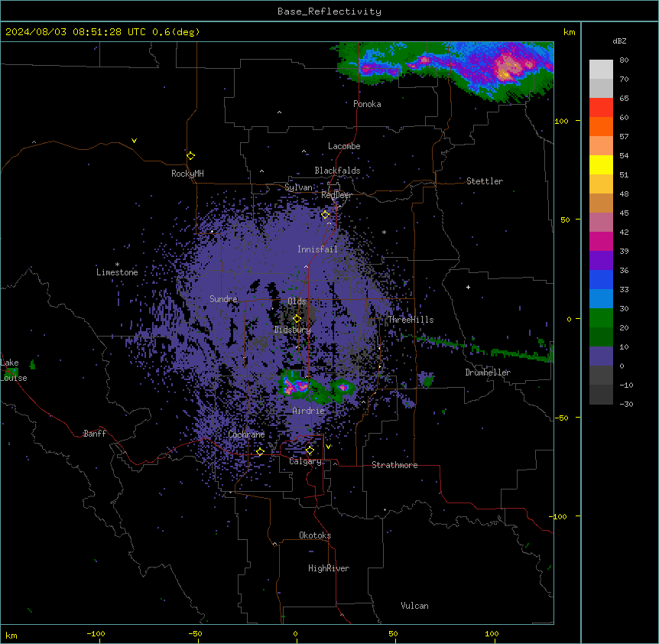Screen dimensions: 659x644
Task: Click the yellow marker above RockyMH
Action: point(190,155)
